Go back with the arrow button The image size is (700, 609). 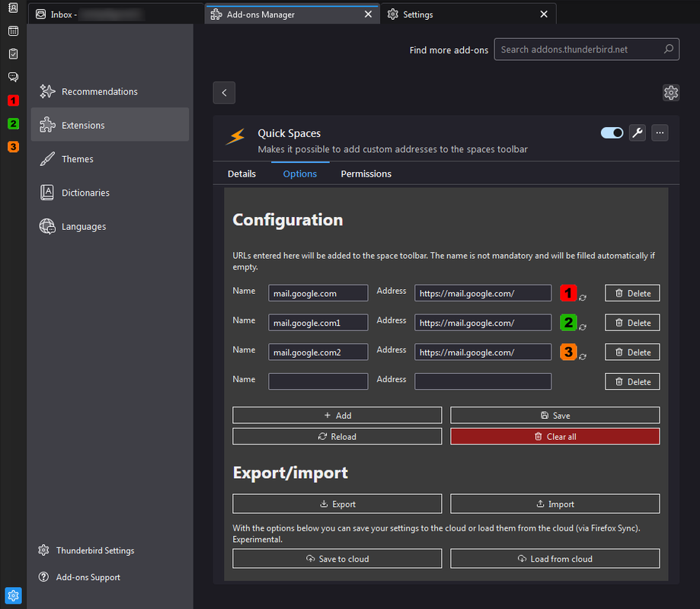coord(224,93)
